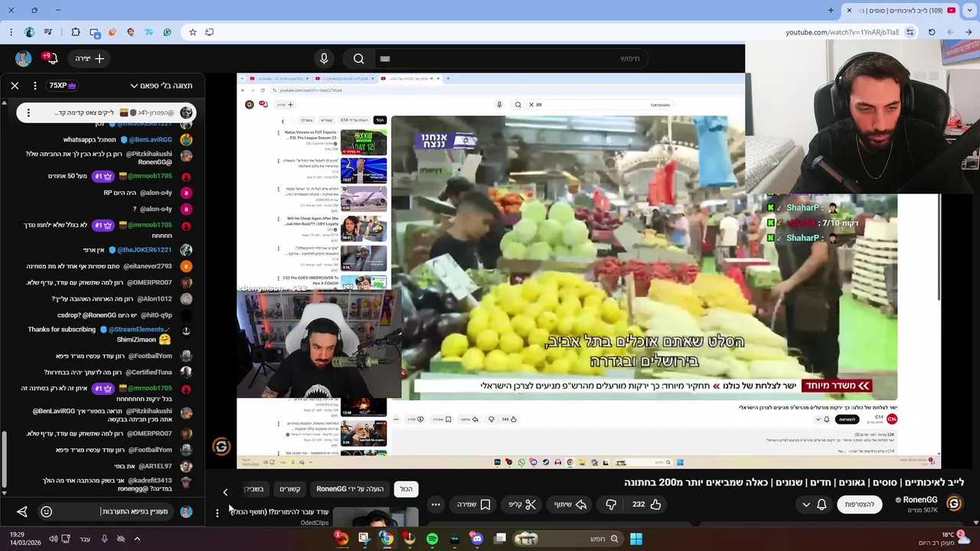Open the extensions puzzle icon
980x551 pixels.
(75, 32)
